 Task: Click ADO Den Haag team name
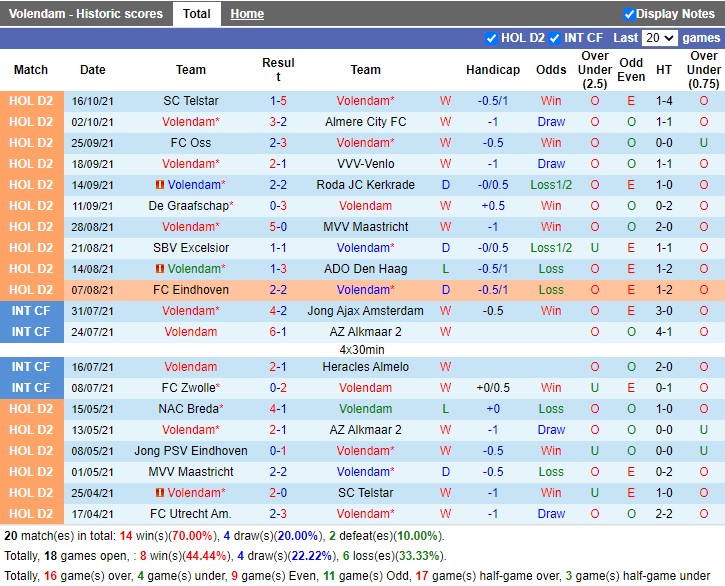click(365, 269)
